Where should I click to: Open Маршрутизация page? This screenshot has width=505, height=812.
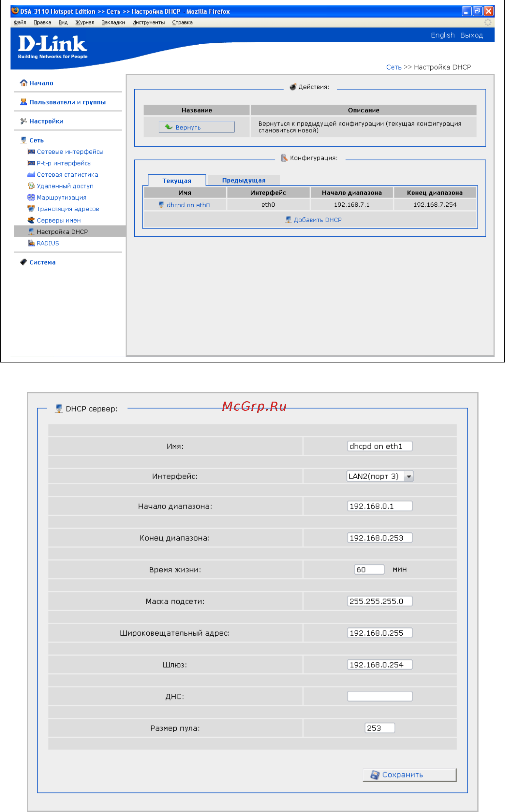[x=62, y=197]
